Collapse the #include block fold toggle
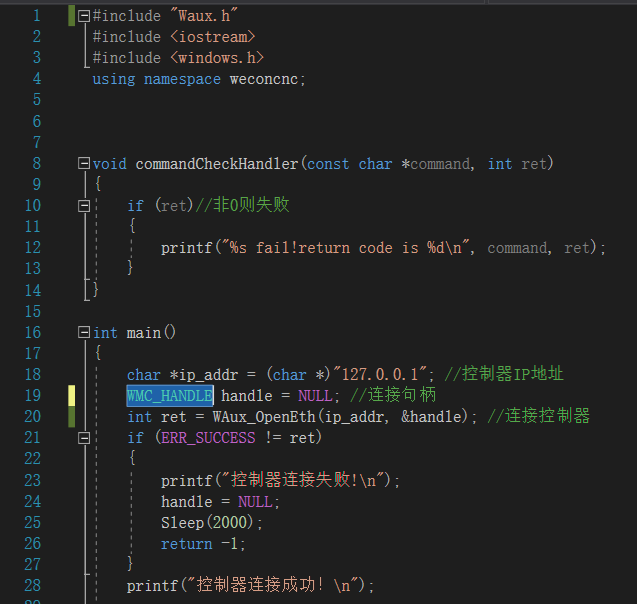The image size is (637, 604). pyautogui.click(x=84, y=16)
